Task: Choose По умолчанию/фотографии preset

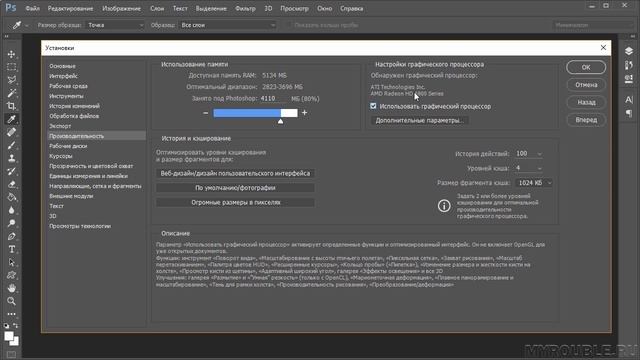Action: pyautogui.click(x=235, y=188)
